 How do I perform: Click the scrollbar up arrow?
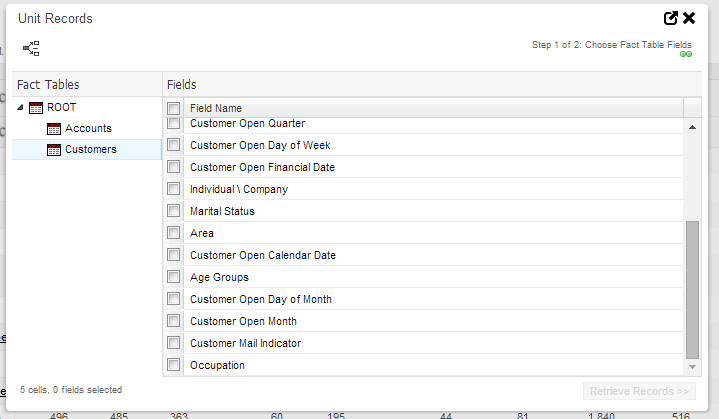click(693, 127)
